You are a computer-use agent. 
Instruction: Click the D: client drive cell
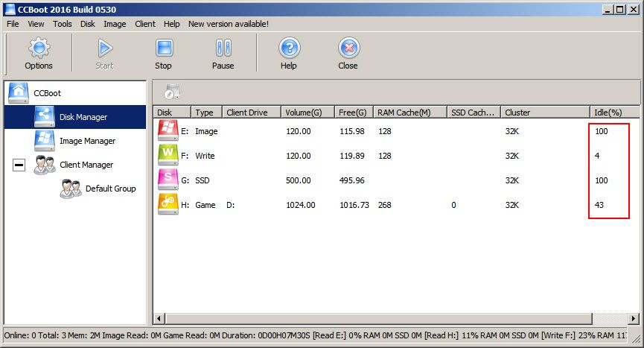tap(230, 205)
